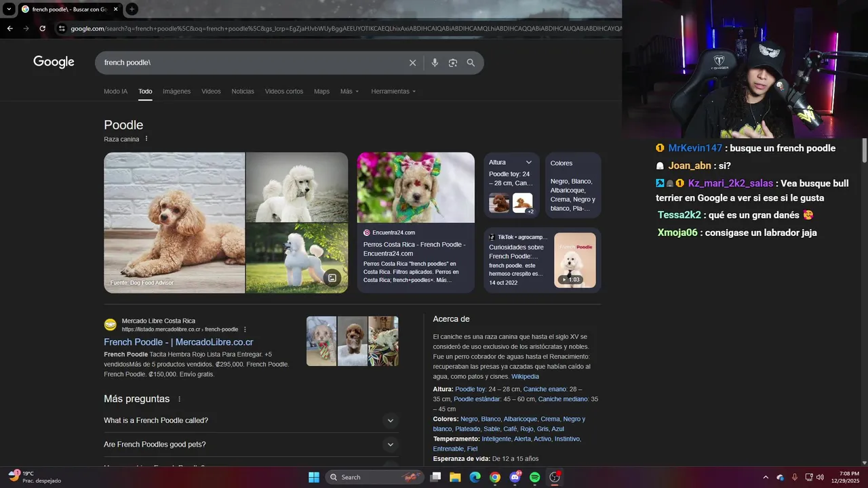Close the french poodle browser tab
This screenshot has width=868, height=488.
[116, 9]
